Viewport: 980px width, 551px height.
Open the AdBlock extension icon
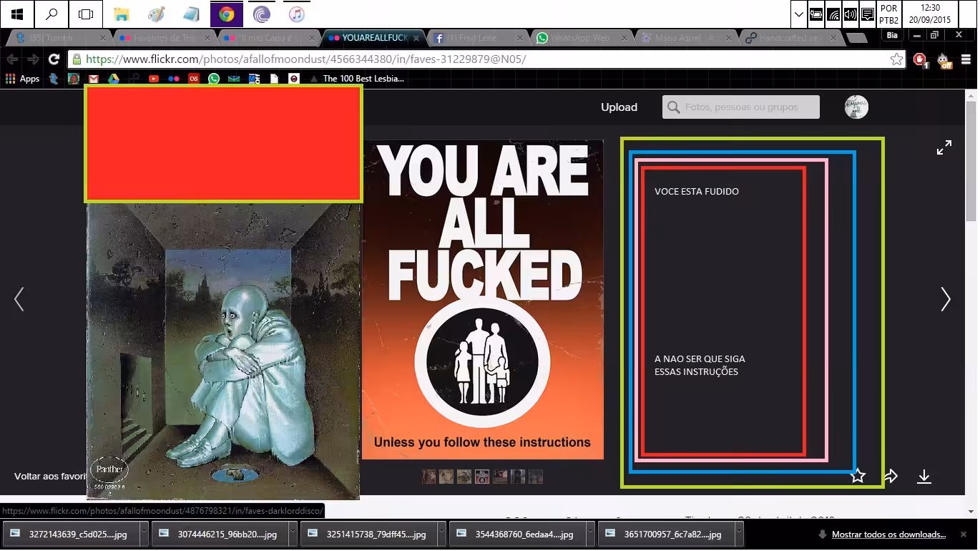(920, 59)
